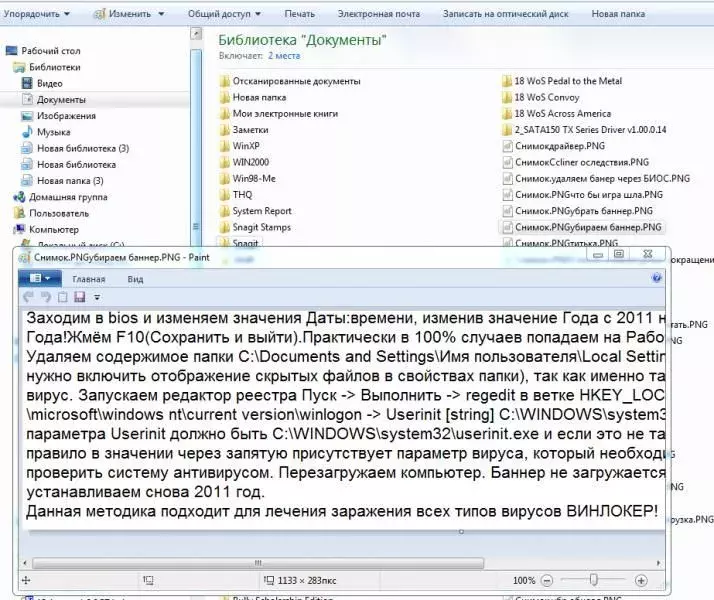This screenshot has height=600, width=714.
Task: Select the WinXP folder icon
Action: pyautogui.click(x=224, y=146)
